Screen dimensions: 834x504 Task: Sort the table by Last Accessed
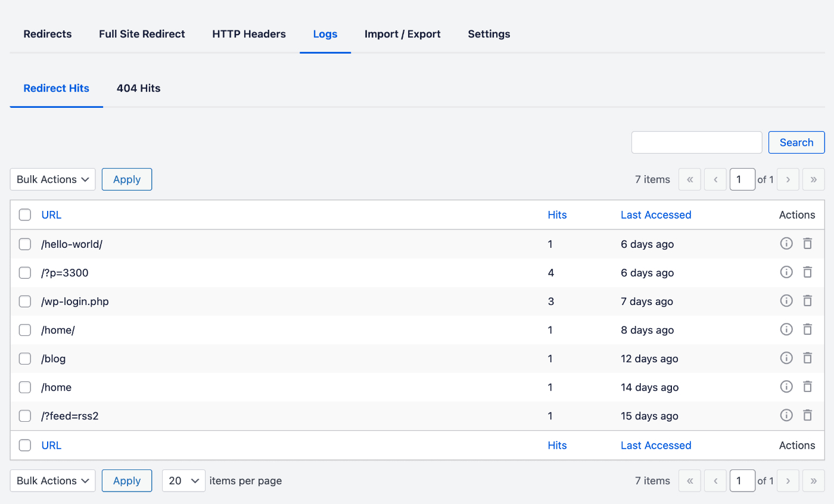tap(656, 214)
